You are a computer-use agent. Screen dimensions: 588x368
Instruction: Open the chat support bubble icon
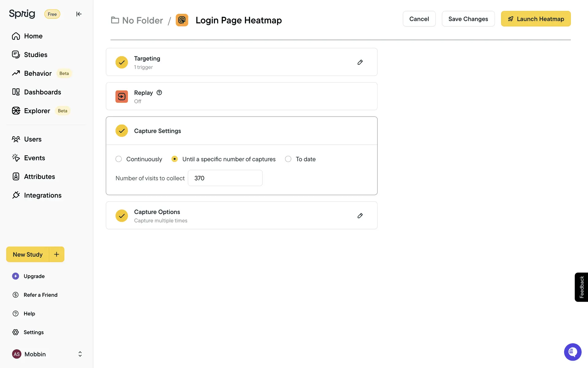click(x=572, y=352)
